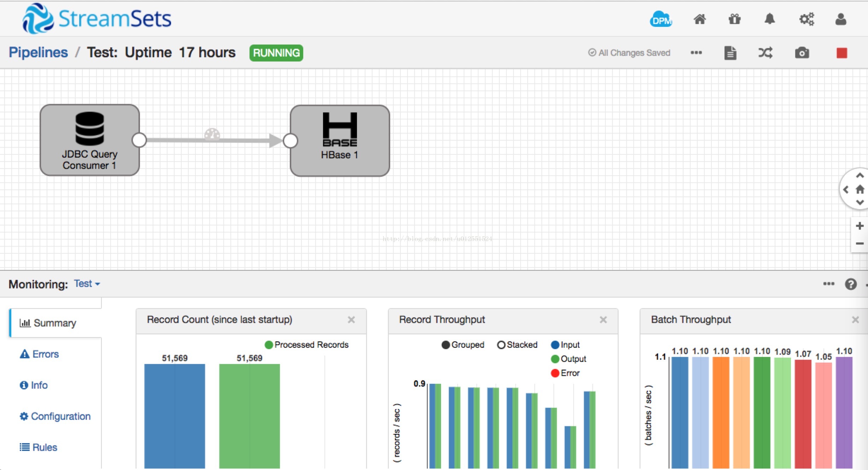Click the RUNNING status badge
This screenshot has height=470, width=868.
[276, 53]
